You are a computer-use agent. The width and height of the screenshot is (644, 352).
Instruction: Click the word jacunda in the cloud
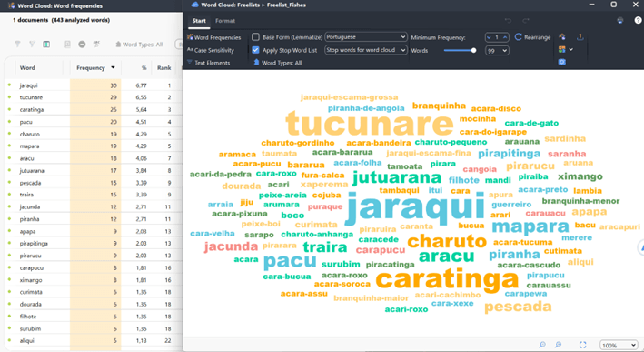tap(231, 246)
